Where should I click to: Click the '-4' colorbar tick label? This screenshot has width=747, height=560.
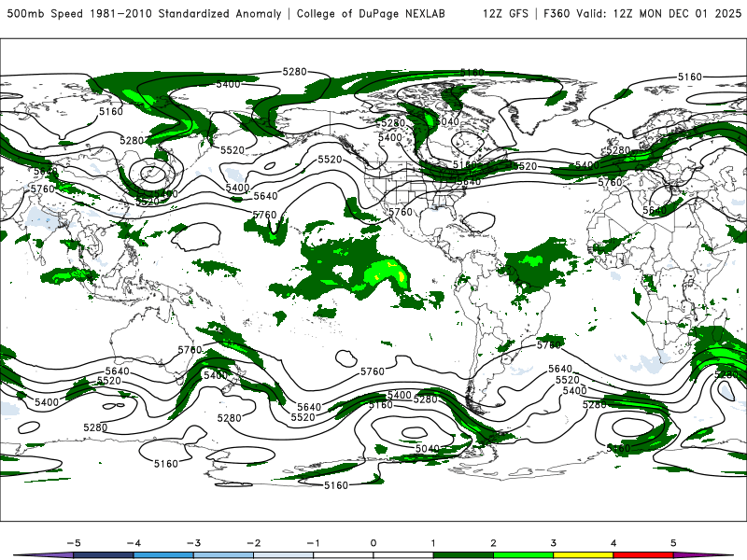pos(134,543)
